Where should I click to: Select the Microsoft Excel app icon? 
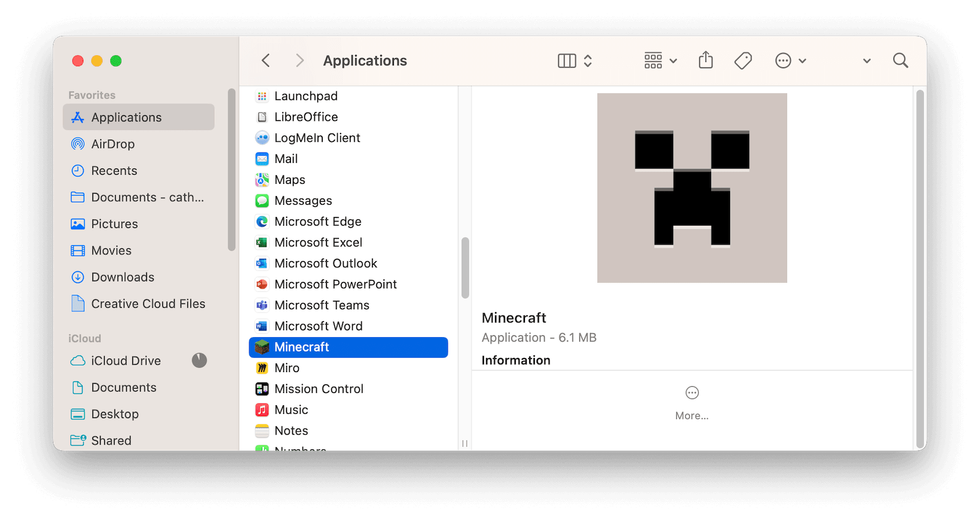[x=262, y=243]
